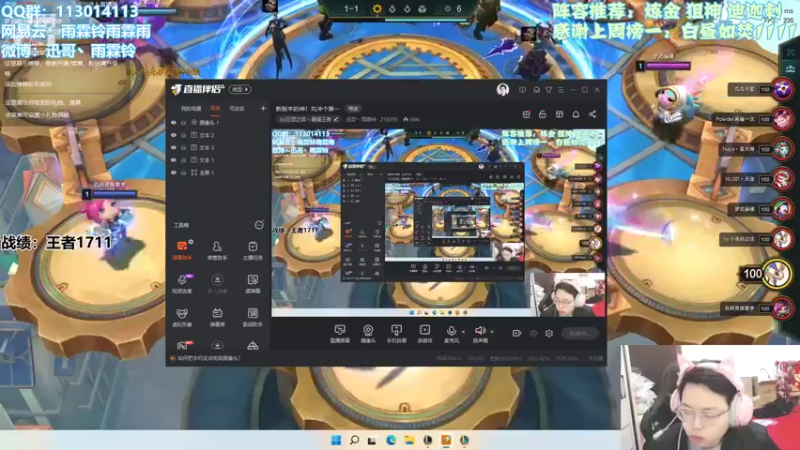Toggle the lock on the 文本 2 source
The width and height of the screenshot is (800, 450).
tap(183, 135)
